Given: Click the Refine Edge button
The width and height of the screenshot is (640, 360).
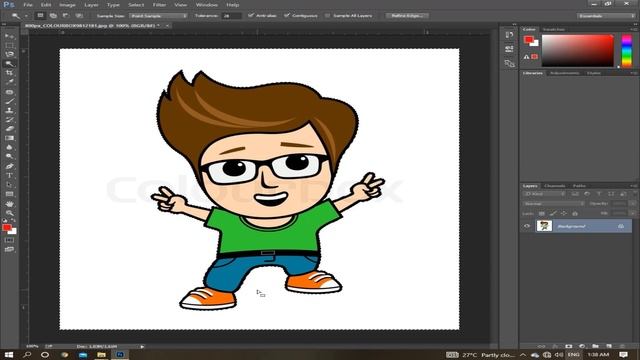Looking at the screenshot, I should (407, 16).
